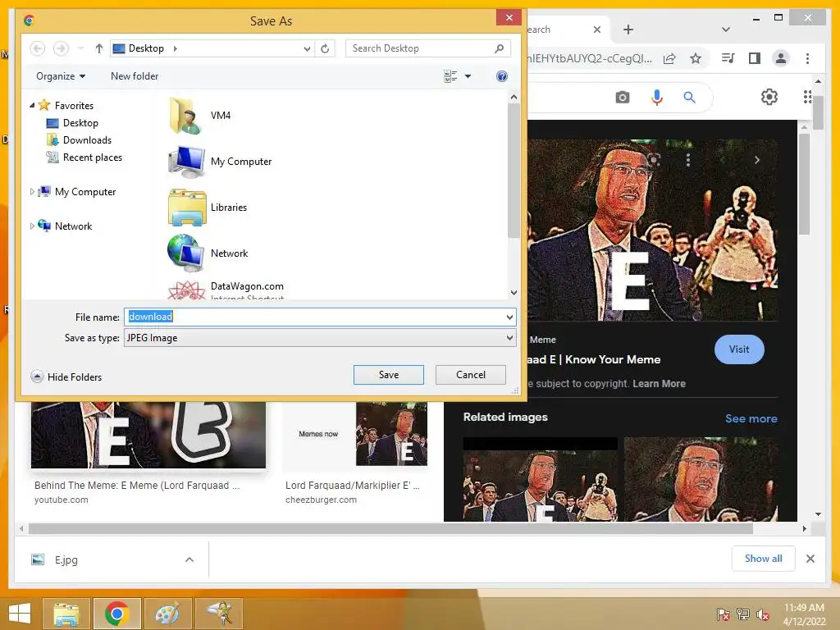Open cheezburger.com Lord Farquaad thumbnail

tap(355, 434)
